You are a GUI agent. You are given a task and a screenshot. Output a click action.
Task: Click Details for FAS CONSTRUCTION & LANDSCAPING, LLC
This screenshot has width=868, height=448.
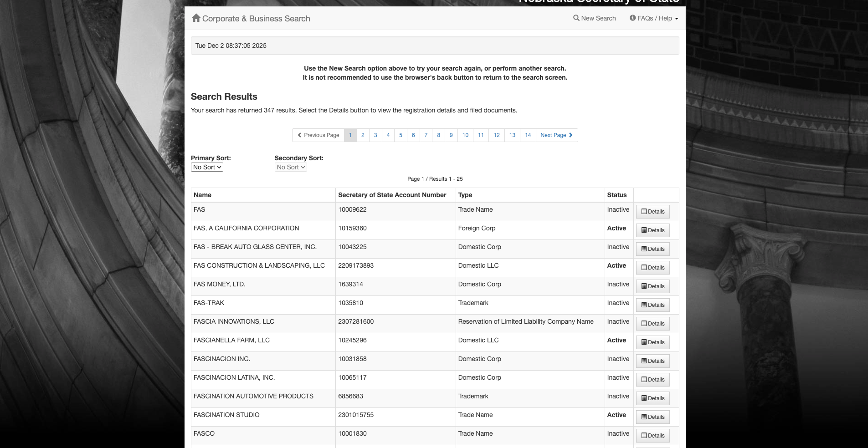(x=652, y=268)
